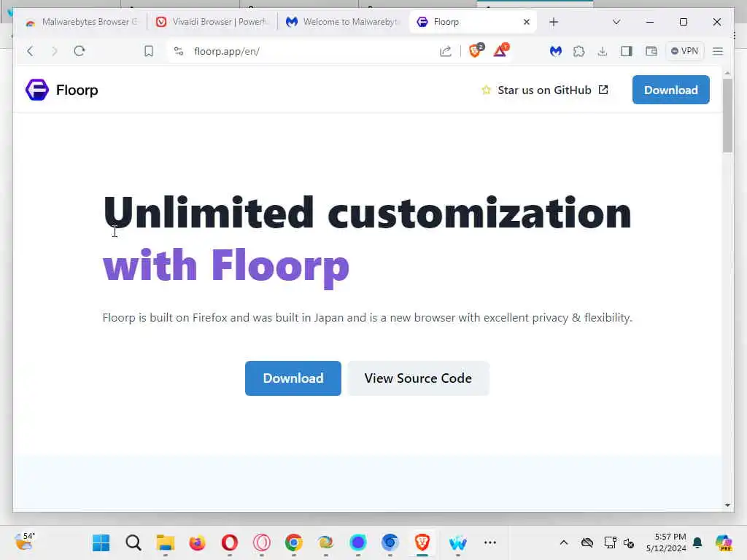Click the share page icon in address bar
Image resolution: width=747 pixels, height=560 pixels.
(x=446, y=51)
